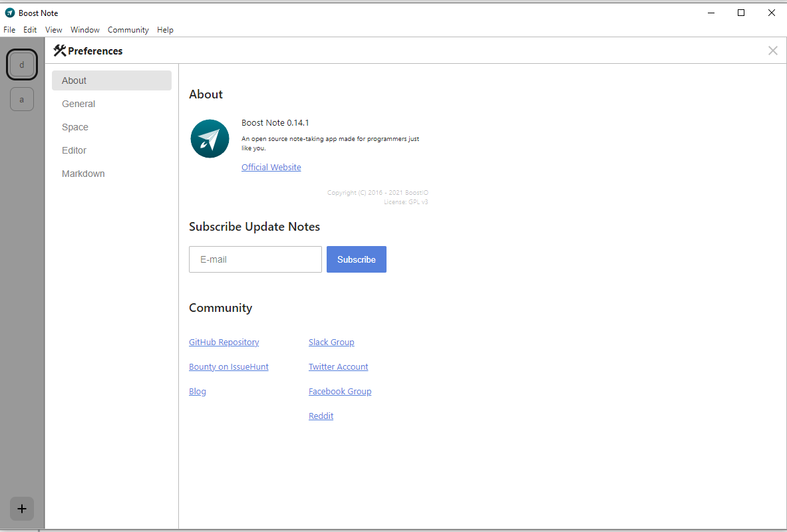Click the 'License: GPL v3' text
Viewport: 787px width, 532px height.
point(406,202)
